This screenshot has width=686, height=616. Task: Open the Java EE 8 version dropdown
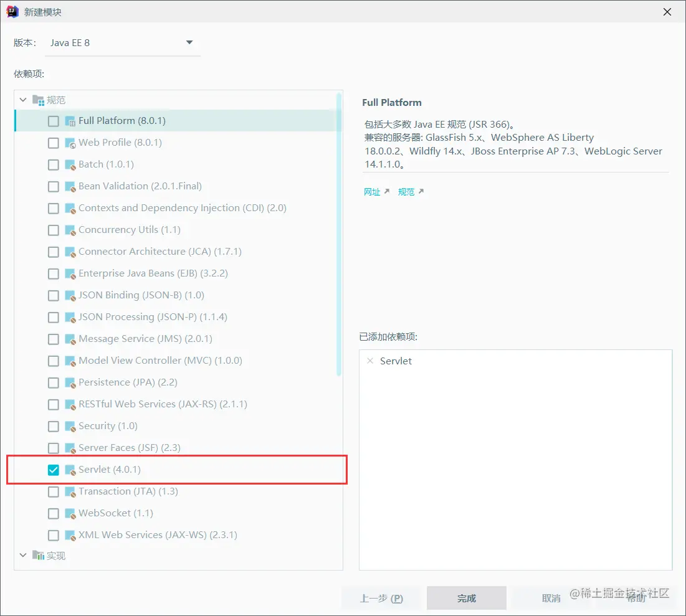[x=123, y=43]
